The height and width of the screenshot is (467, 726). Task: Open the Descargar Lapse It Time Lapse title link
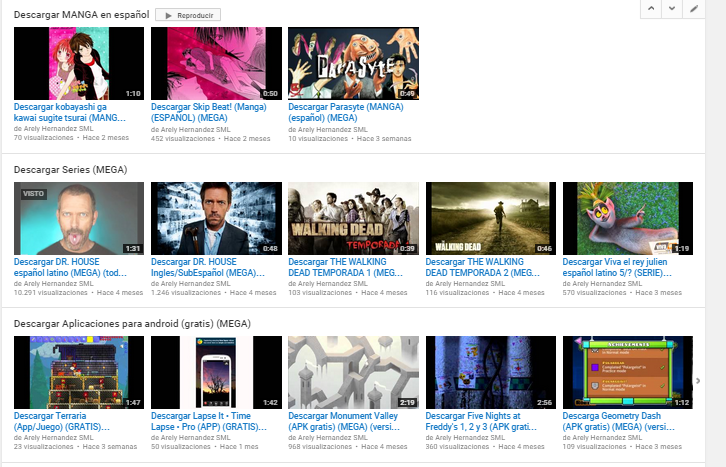209,421
